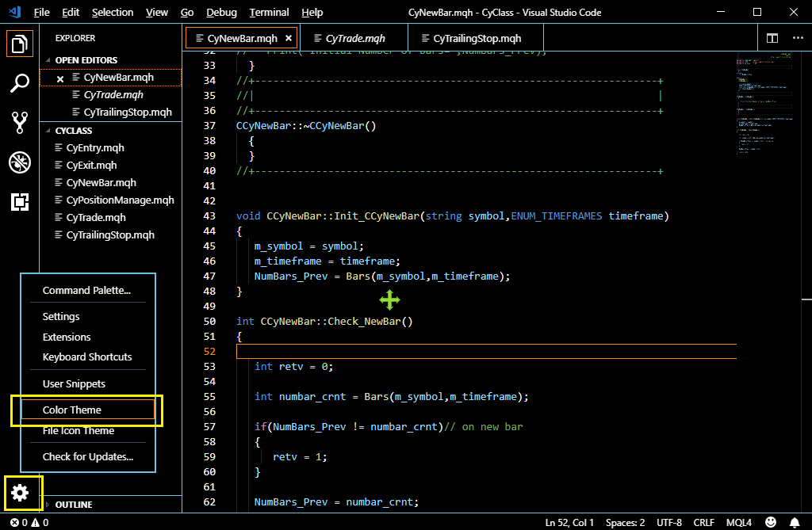Choose Settings from the gear menu
This screenshot has height=530, width=812.
point(61,316)
